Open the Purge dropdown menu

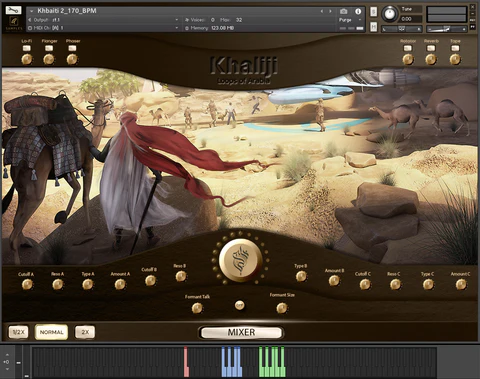pyautogui.click(x=350, y=20)
